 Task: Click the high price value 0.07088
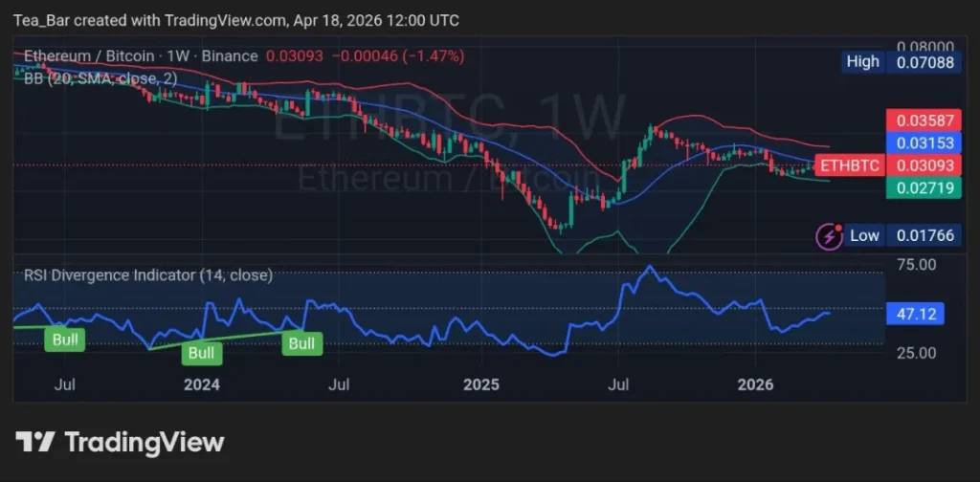(921, 62)
